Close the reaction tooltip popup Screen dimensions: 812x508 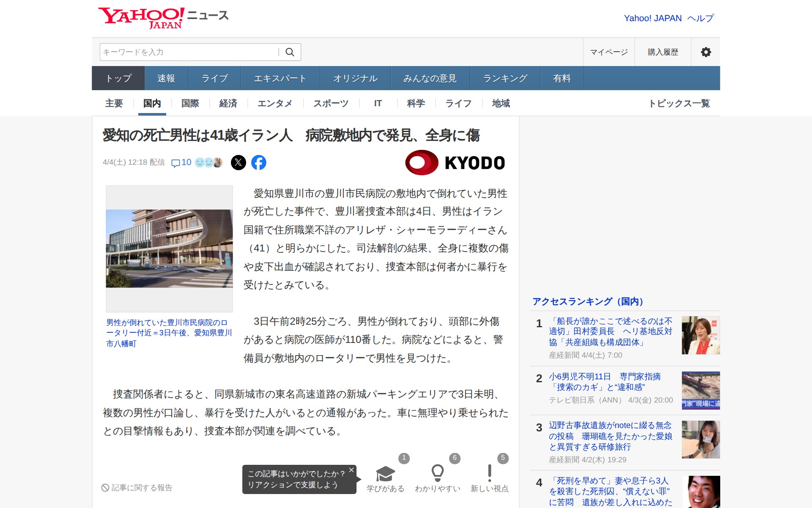(351, 470)
